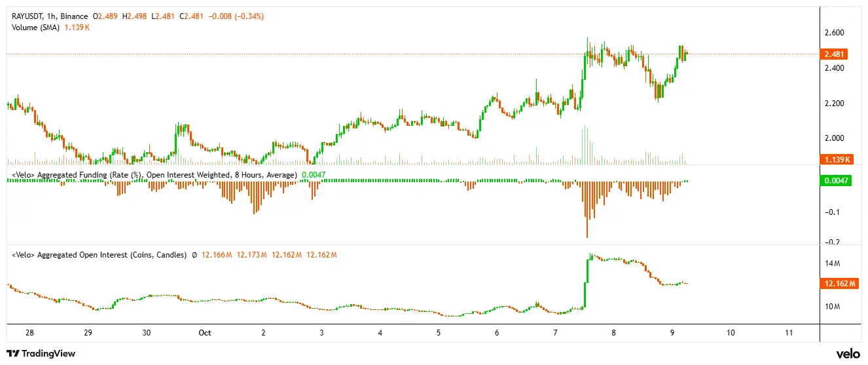The height and width of the screenshot is (365, 868).
Task: Click the 14M open interest axis label
Action: pyautogui.click(x=833, y=263)
